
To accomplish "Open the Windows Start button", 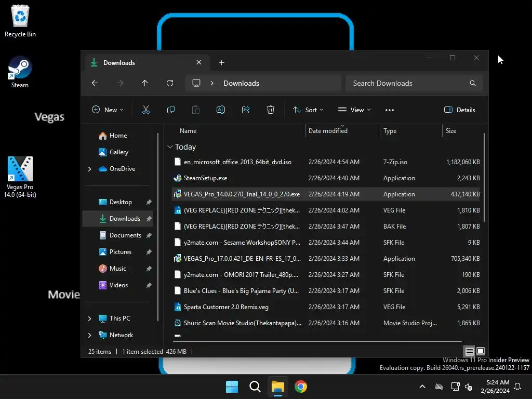I will point(232,387).
